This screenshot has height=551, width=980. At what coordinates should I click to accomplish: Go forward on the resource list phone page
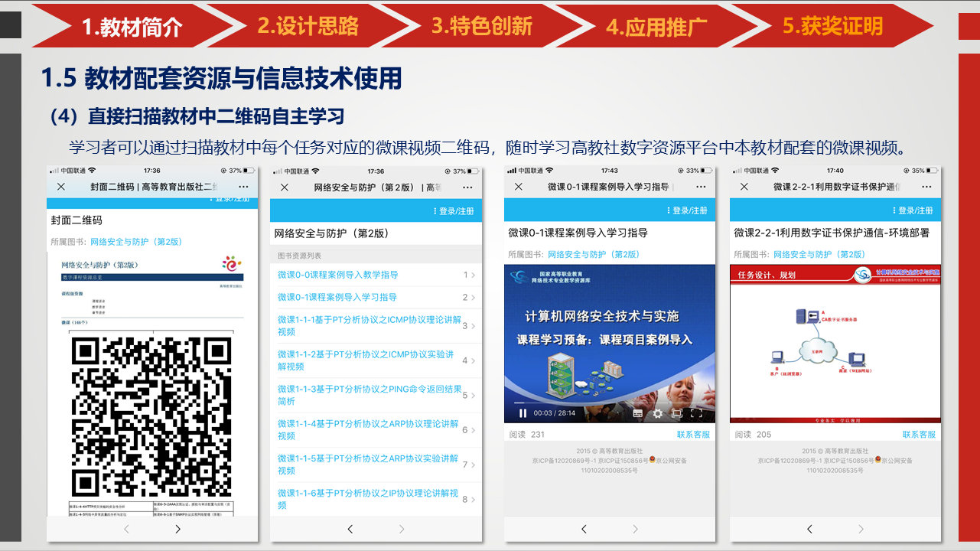(402, 529)
